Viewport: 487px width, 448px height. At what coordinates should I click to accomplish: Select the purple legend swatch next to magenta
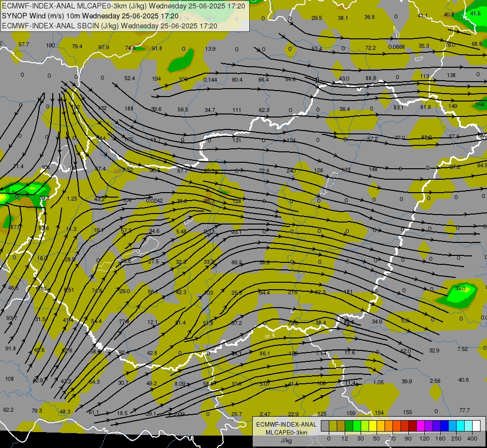[429, 426]
